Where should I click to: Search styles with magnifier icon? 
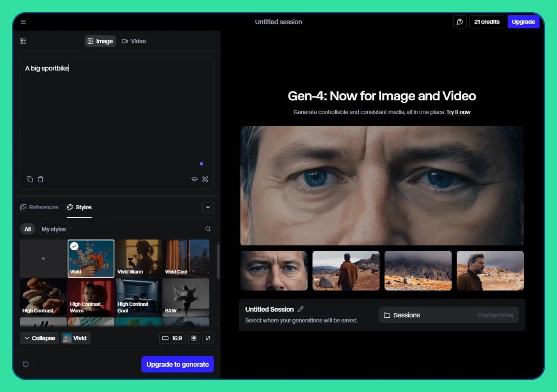[x=208, y=229]
